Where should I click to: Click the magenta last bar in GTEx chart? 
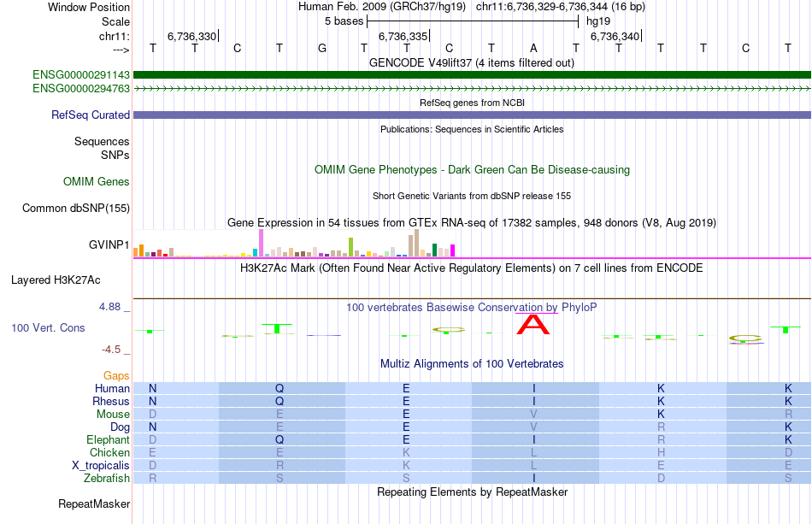coord(453,250)
